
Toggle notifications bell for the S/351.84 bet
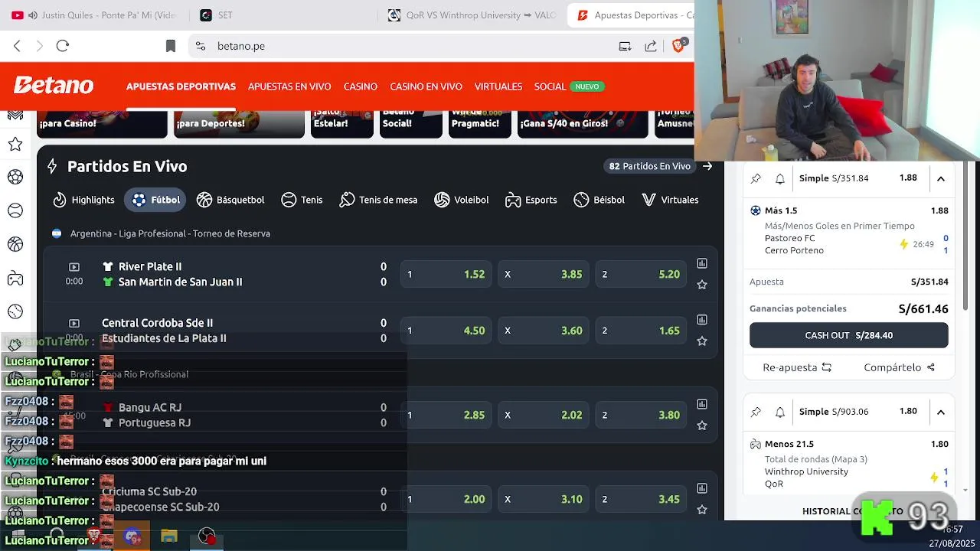point(780,178)
